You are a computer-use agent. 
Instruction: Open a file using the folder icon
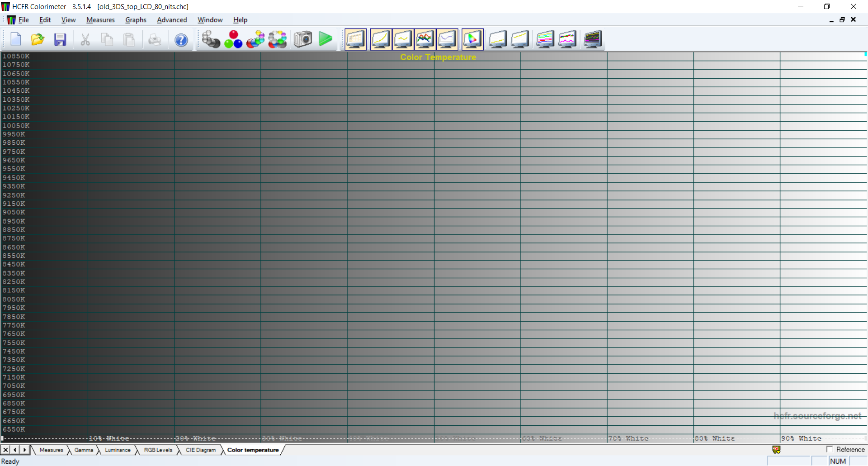[38, 39]
